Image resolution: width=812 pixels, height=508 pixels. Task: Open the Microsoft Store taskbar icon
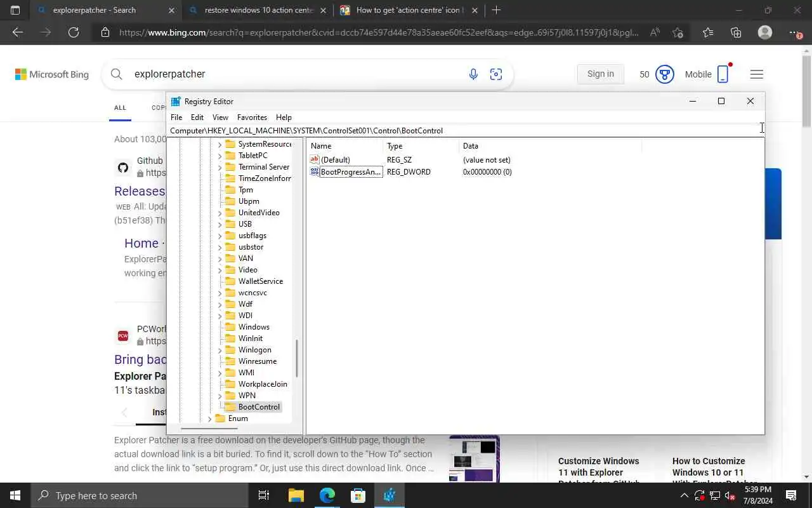click(358, 495)
